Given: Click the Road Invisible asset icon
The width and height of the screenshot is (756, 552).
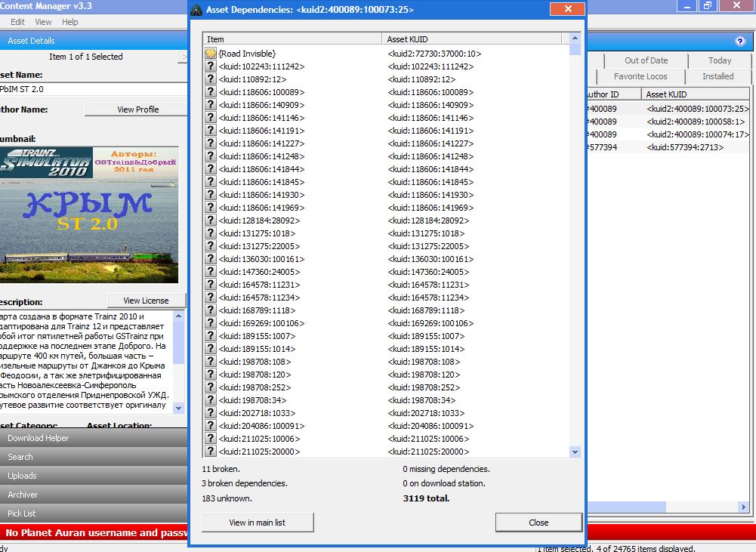Looking at the screenshot, I should pyautogui.click(x=210, y=53).
